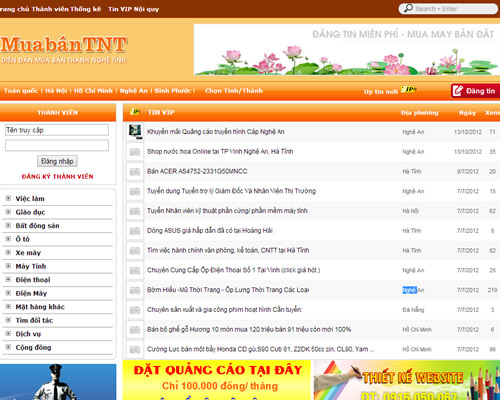
Task: Click the Tên truy cập username field
Action: click(57, 130)
